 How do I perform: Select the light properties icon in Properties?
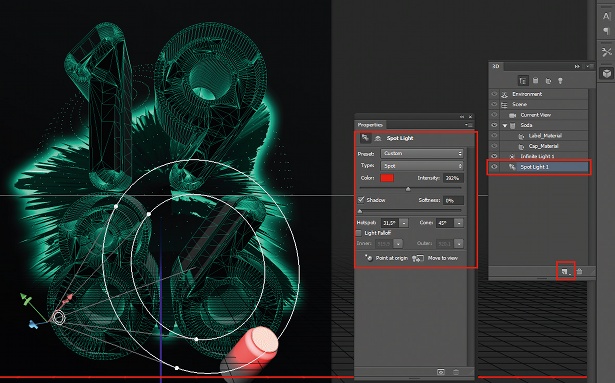(x=365, y=138)
